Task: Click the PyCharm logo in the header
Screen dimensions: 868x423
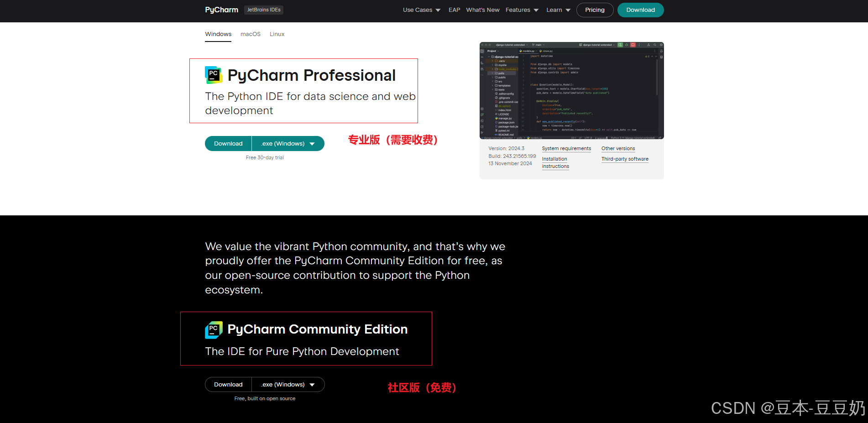Action: [221, 10]
